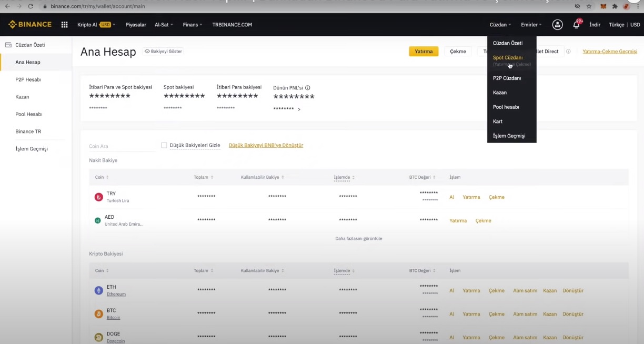Click the Ethereum name link
This screenshot has height=344, width=644.
[116, 294]
